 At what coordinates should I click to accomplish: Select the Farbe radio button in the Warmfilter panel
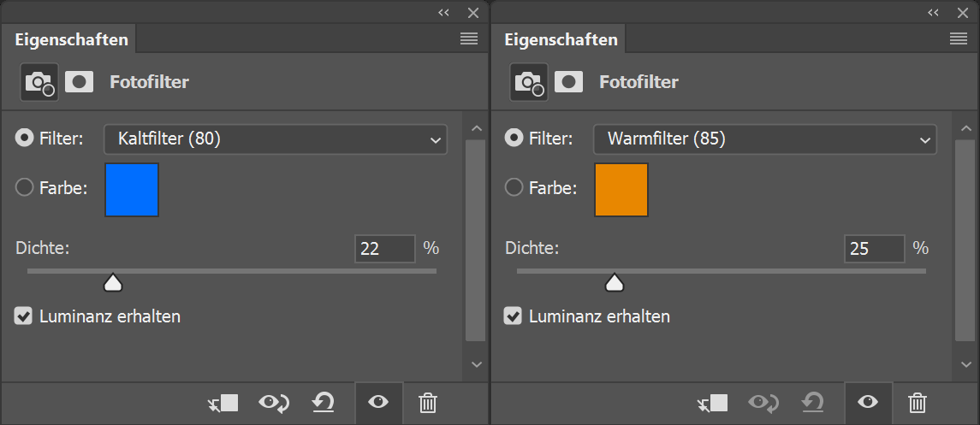(514, 187)
